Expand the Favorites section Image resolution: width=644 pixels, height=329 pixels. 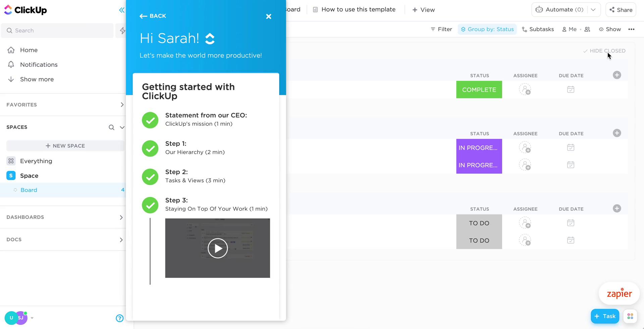122,105
